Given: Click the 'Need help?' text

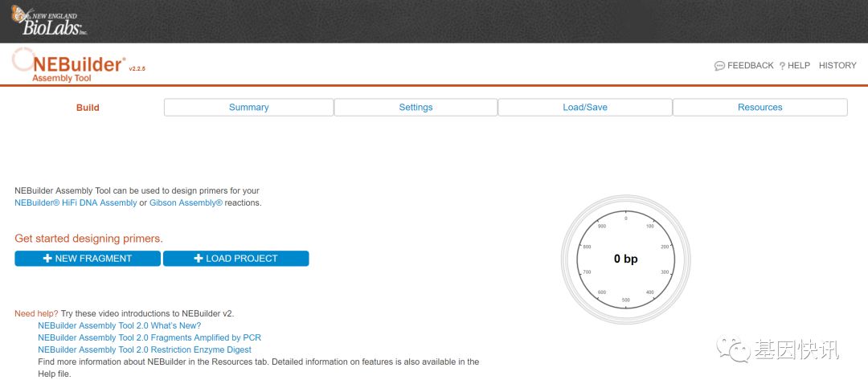Looking at the screenshot, I should tap(36, 313).
